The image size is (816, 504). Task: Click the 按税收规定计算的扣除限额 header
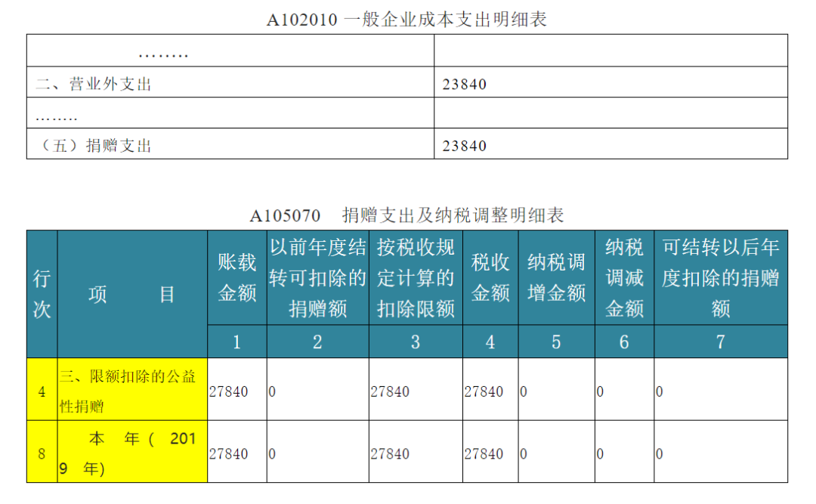click(416, 277)
